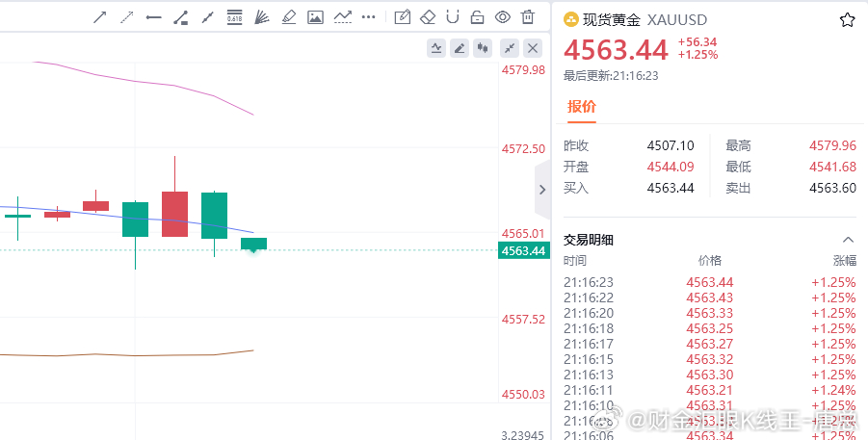The image size is (868, 440).
Task: Click the latest green candlestick
Action: tap(254, 245)
